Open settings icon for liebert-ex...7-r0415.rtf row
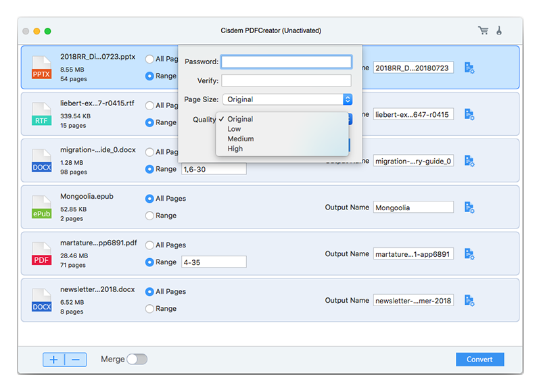Viewport: 541px width, 392px height. pos(469,114)
